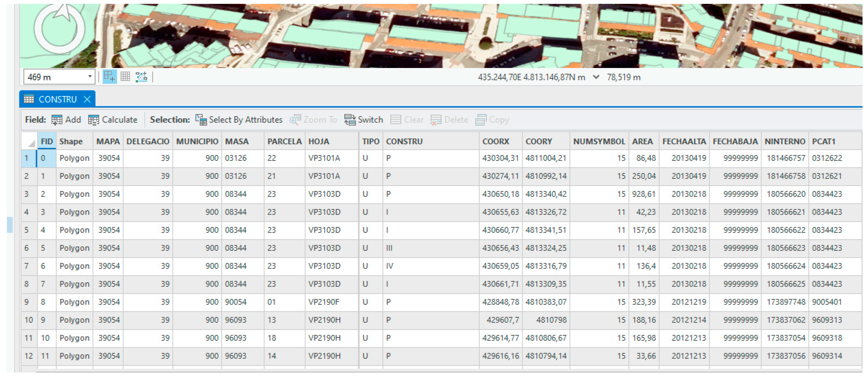Click the map rotation north arrow compass
Screen dimensions: 868x379
tap(59, 28)
